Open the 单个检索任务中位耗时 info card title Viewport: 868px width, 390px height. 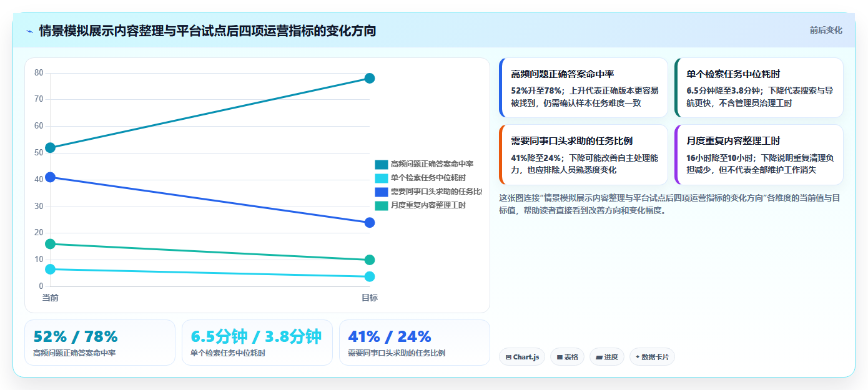click(x=733, y=74)
